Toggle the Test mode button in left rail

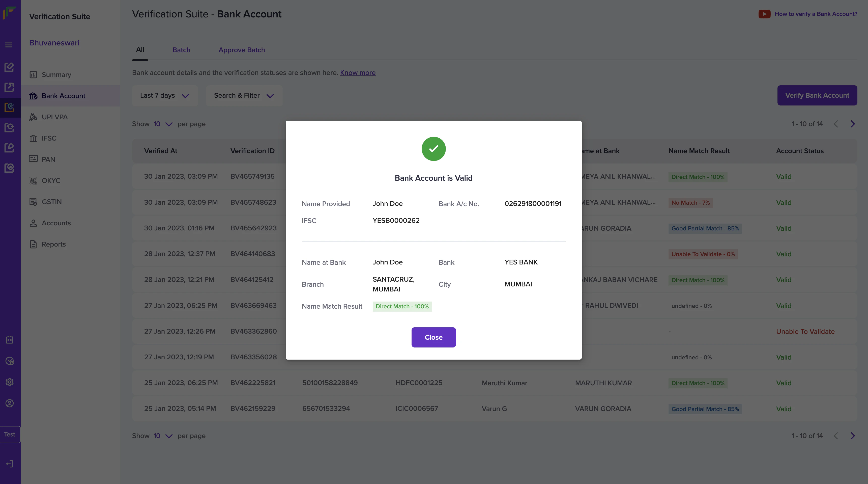10,435
